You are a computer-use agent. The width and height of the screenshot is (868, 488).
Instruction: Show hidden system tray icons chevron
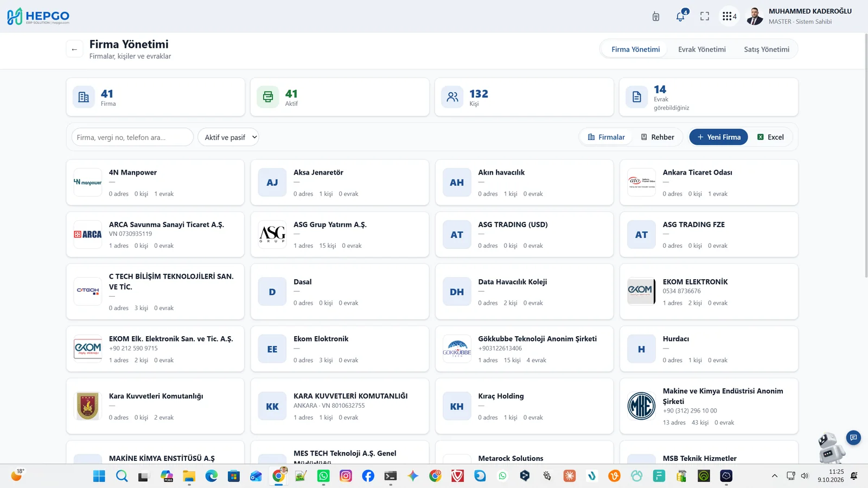click(x=775, y=476)
